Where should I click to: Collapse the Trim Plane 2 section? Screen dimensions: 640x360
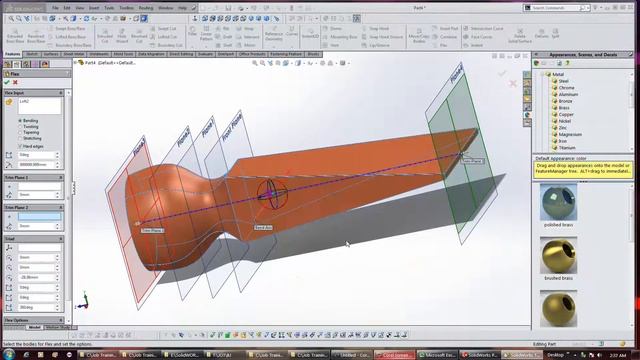pyautogui.click(x=61, y=208)
